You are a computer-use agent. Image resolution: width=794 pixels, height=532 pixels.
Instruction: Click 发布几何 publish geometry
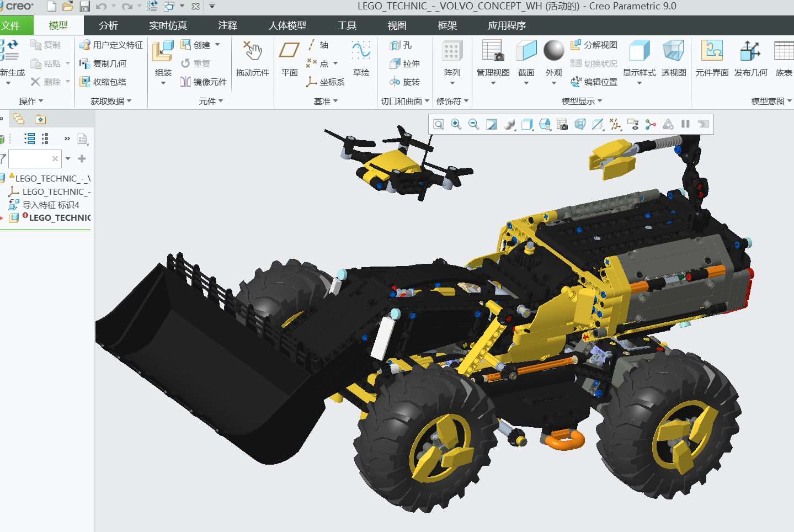point(750,58)
